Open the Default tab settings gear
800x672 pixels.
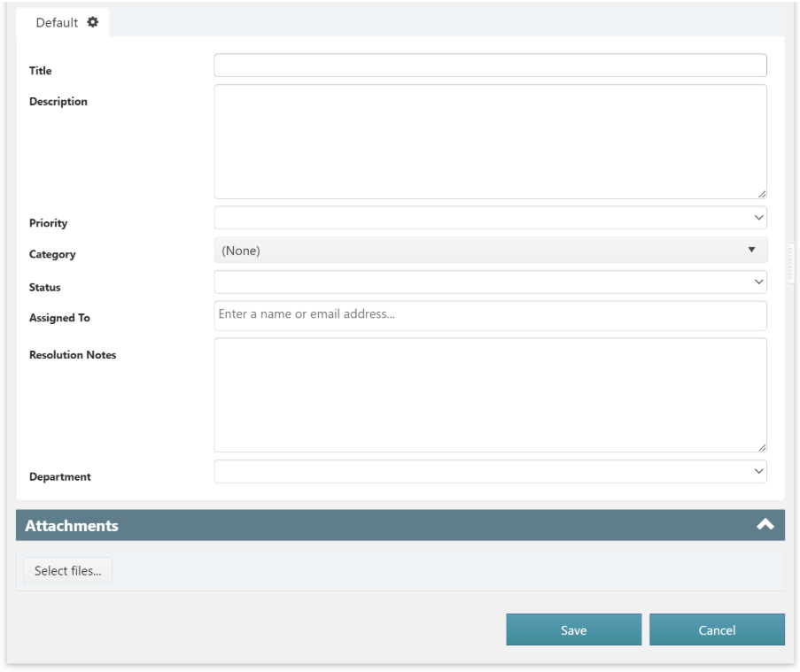click(92, 22)
